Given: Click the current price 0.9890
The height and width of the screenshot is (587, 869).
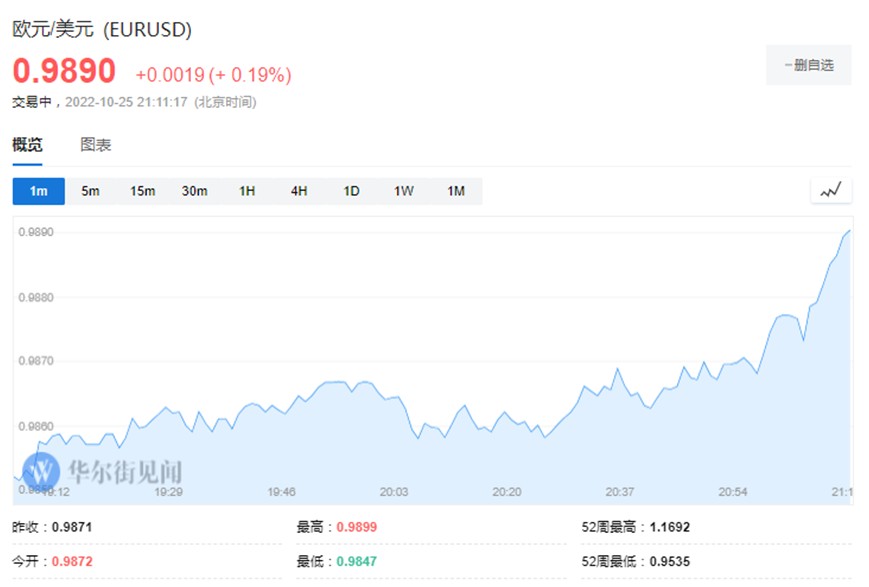Looking at the screenshot, I should click(x=64, y=71).
